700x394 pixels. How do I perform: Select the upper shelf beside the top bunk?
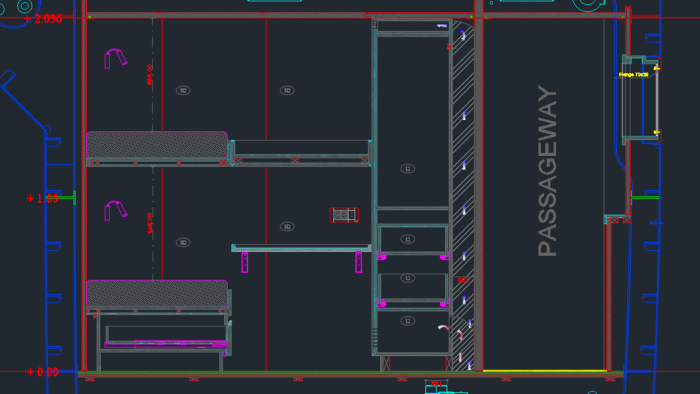[301, 153]
